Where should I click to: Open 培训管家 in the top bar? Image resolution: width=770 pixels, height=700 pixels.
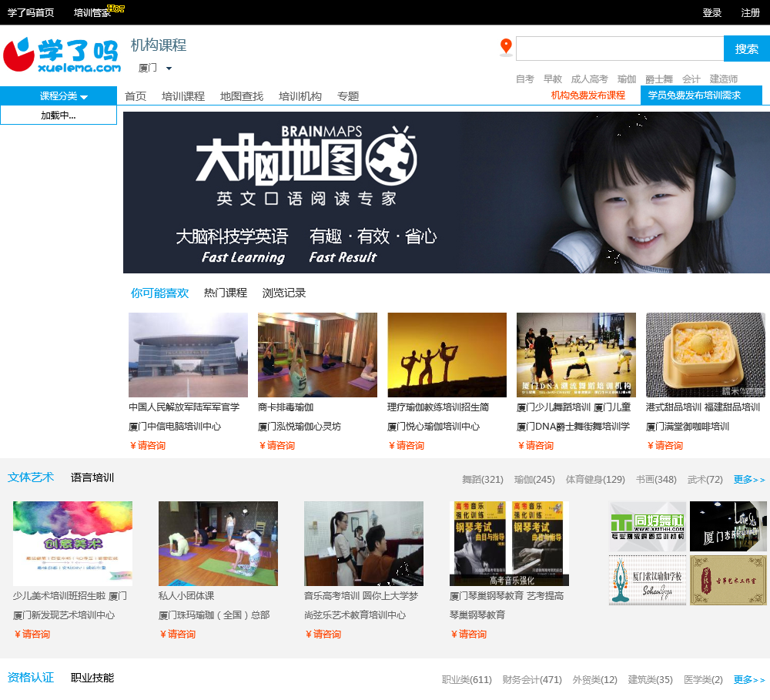[x=92, y=13]
